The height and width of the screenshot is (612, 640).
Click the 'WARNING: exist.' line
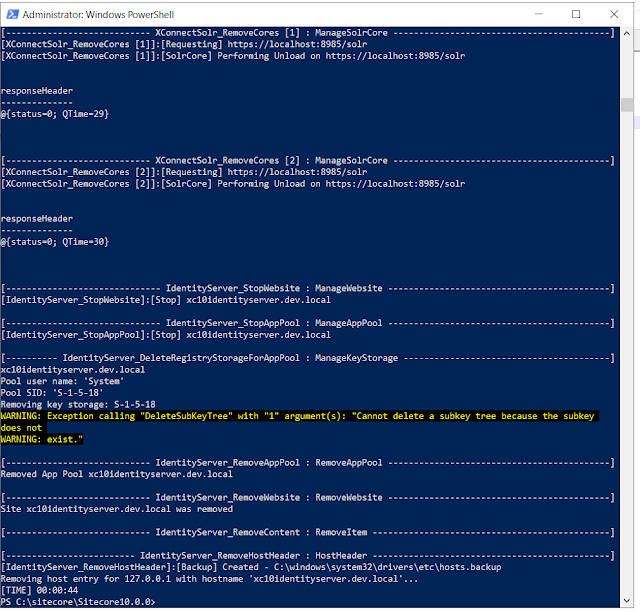pos(42,439)
